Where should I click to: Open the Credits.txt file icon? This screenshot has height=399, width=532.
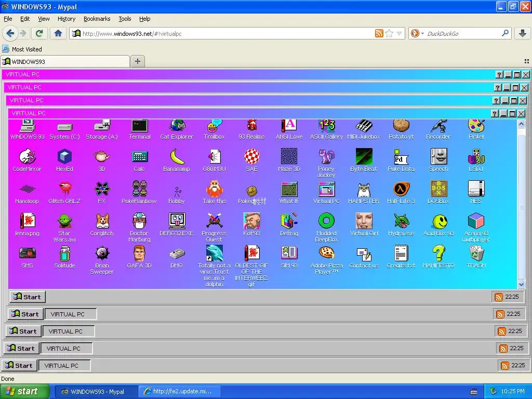401,257
